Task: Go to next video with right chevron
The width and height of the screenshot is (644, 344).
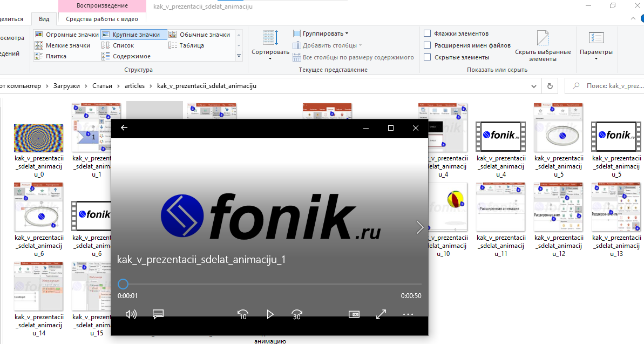Action: (420, 227)
